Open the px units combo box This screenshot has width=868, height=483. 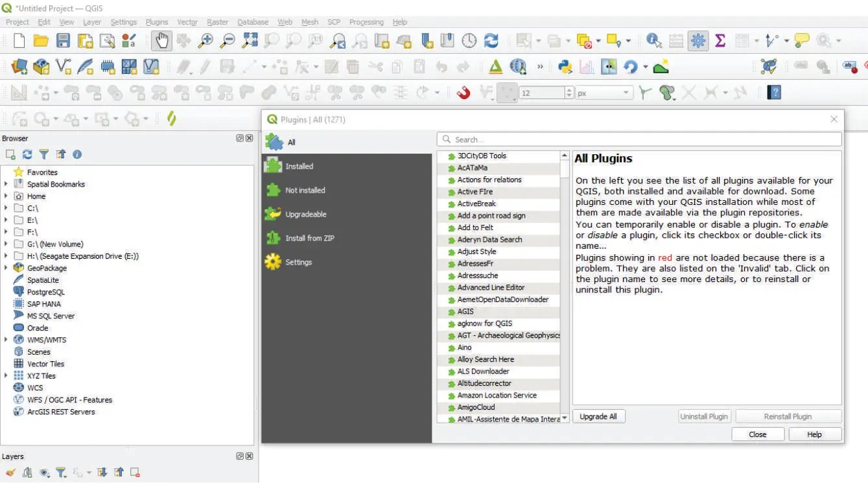(604, 93)
